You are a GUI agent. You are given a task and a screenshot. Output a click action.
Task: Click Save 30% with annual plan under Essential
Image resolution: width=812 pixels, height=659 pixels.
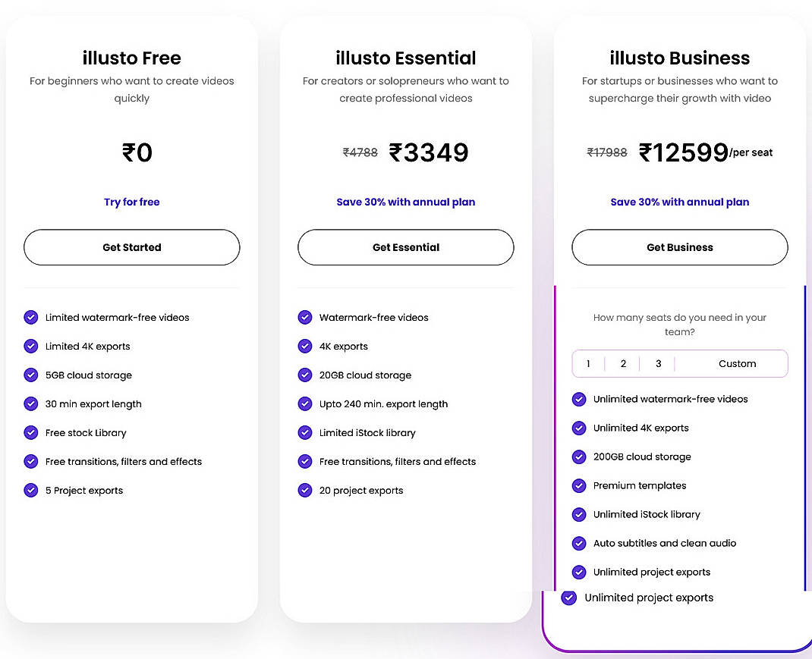[x=405, y=202]
